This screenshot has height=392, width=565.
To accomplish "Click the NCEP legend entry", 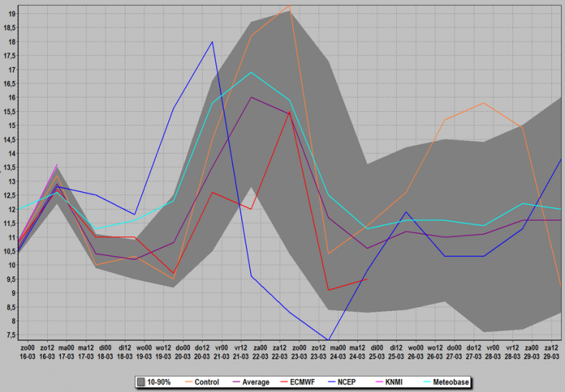I will [342, 382].
